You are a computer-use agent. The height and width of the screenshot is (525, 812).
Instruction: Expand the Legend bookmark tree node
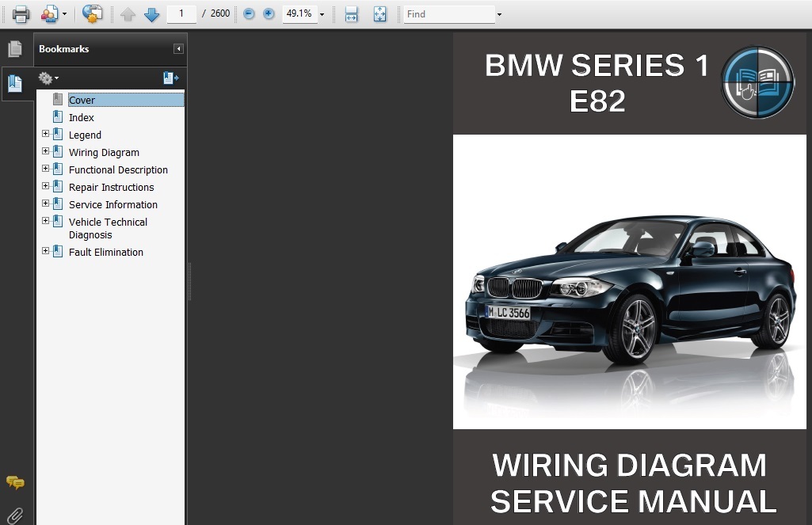click(46, 134)
